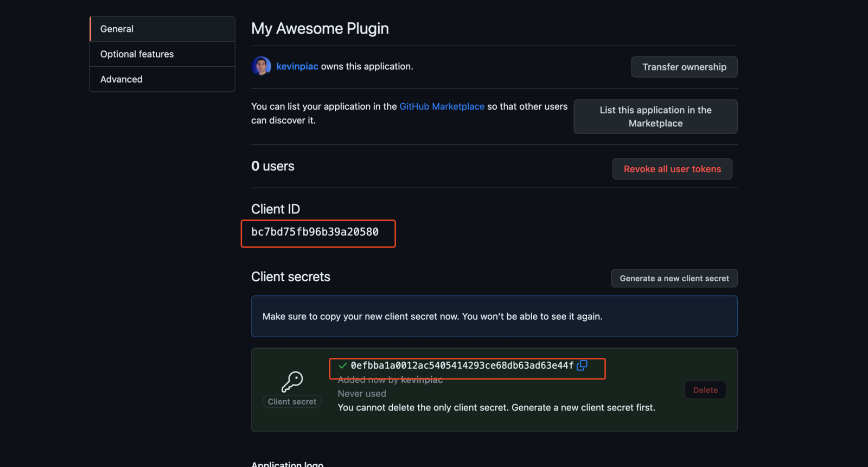Click Transfer ownership
Viewport: 868px width, 467px height.
tap(684, 67)
